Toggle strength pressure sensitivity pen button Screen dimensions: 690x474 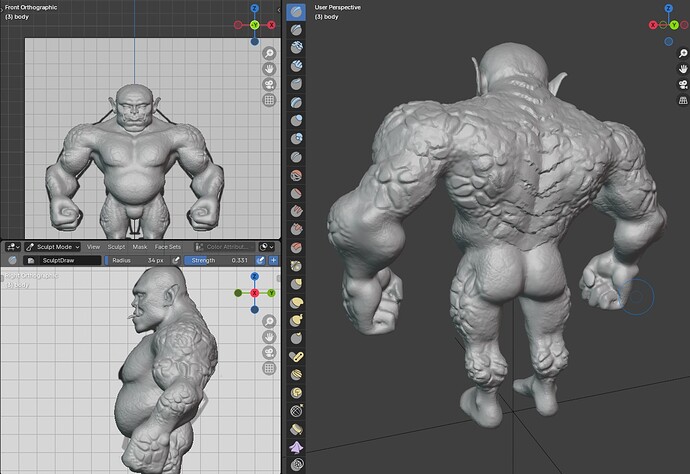[x=261, y=260]
